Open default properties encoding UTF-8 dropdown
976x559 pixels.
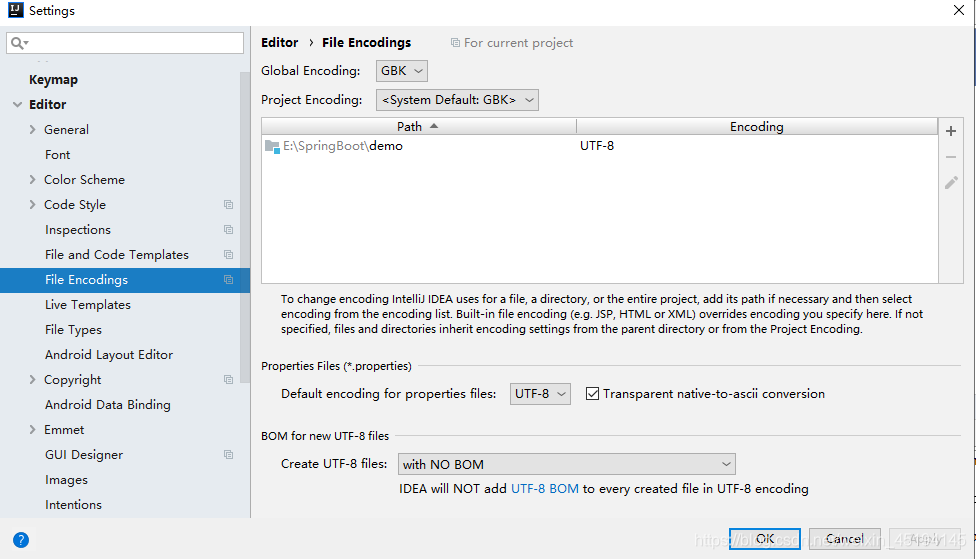(540, 393)
